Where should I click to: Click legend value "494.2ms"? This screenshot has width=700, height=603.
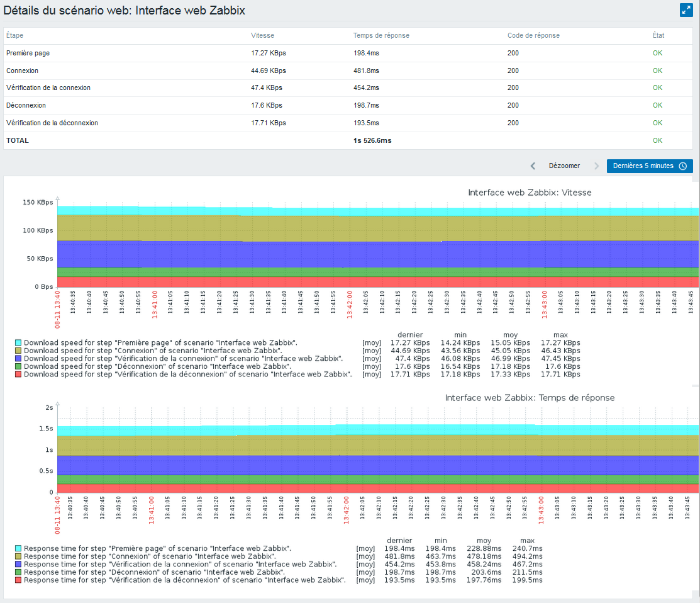tap(527, 556)
